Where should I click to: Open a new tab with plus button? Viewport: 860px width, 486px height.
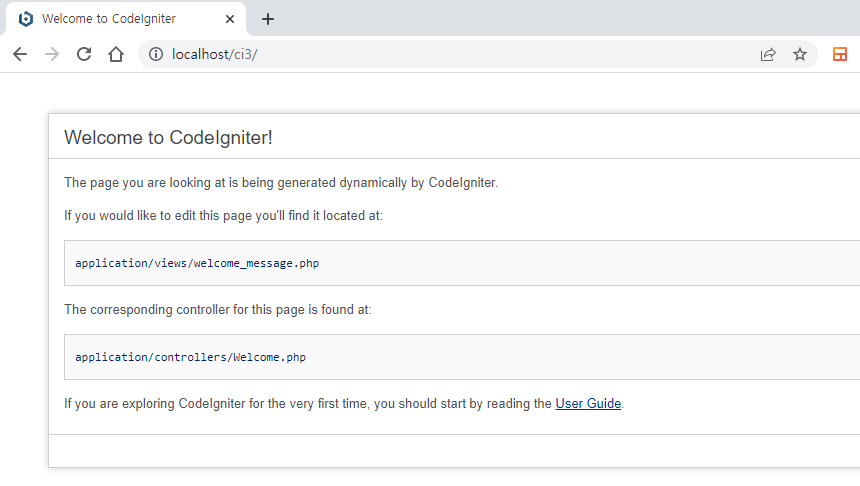point(268,19)
